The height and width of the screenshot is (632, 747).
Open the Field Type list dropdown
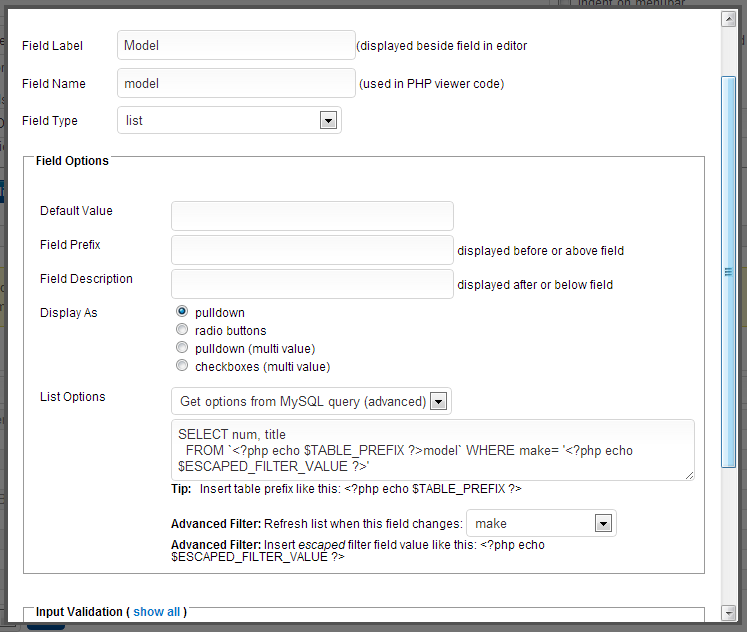pos(229,121)
